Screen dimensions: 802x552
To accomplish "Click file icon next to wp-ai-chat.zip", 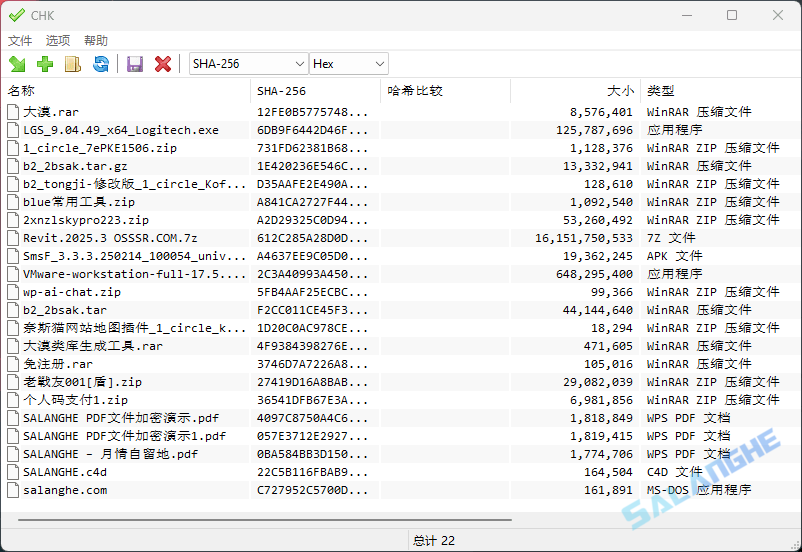I will coord(13,292).
